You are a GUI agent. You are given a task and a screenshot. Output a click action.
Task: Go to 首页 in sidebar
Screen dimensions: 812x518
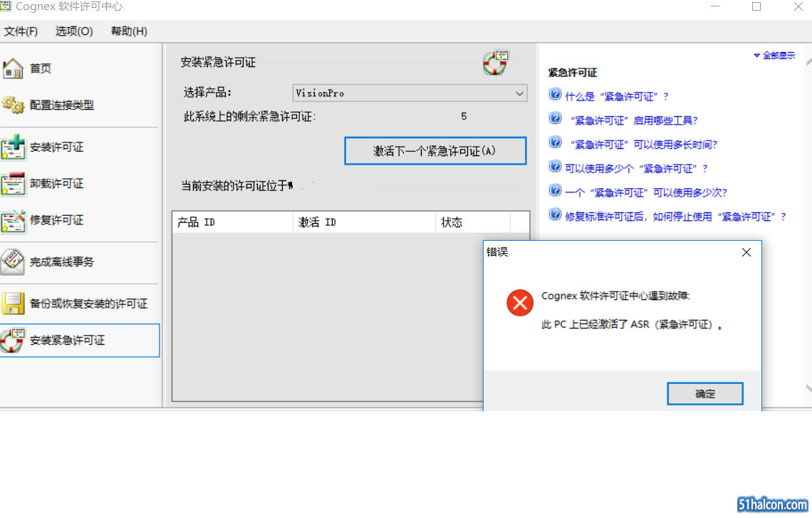pyautogui.click(x=41, y=68)
